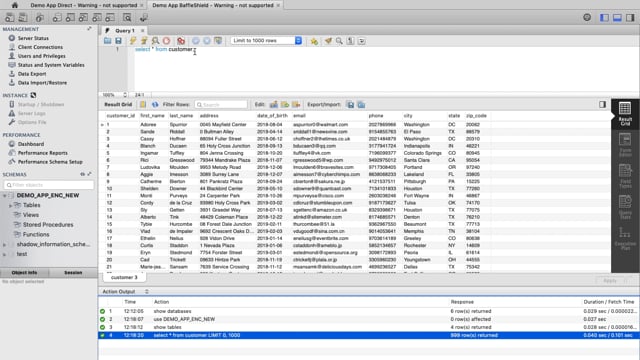The height and width of the screenshot is (360, 640).
Task: Open the Home screen tab icon
Action: click(15, 5)
